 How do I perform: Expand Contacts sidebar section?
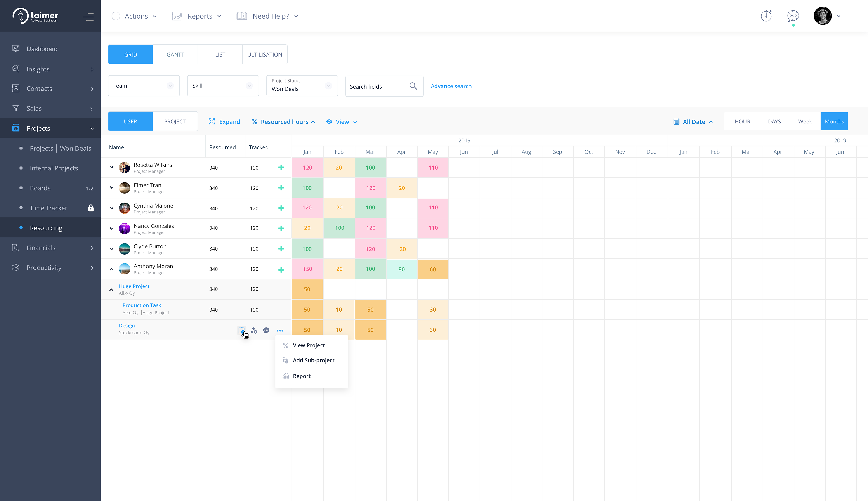click(50, 89)
